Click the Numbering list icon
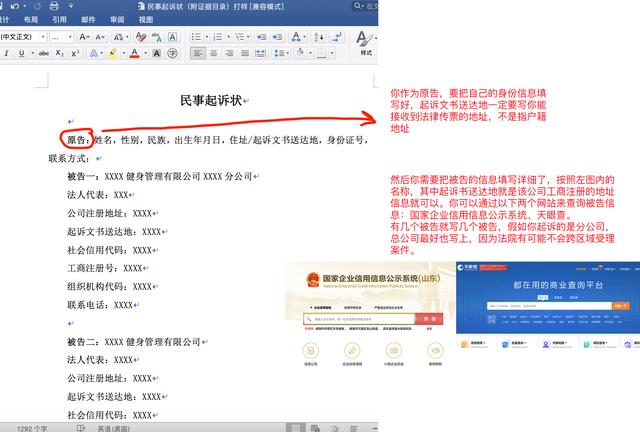640x432 pixels. pyautogui.click(x=218, y=37)
